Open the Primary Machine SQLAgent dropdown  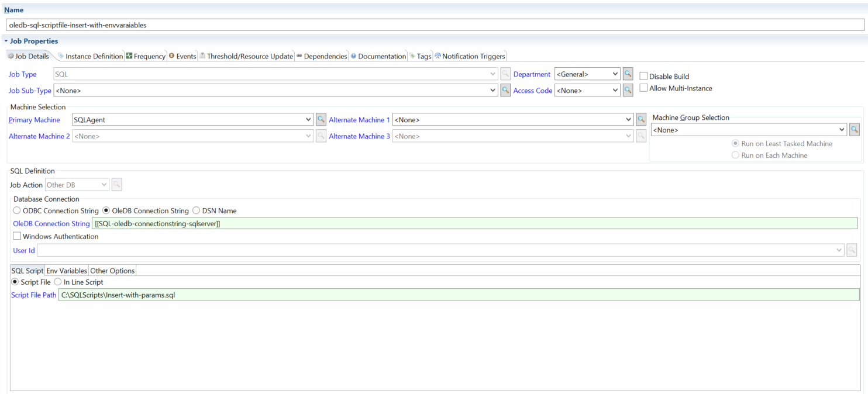309,120
